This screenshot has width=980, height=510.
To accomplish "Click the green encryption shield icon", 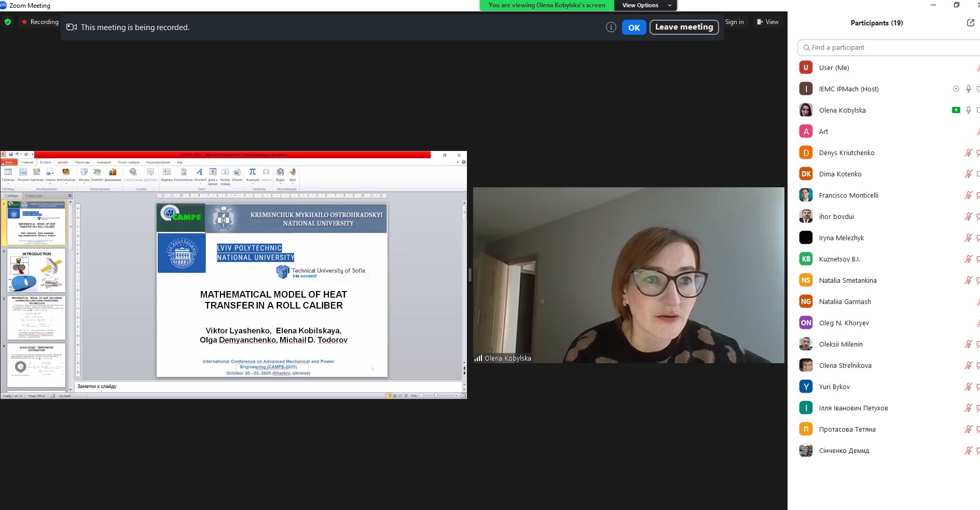I will click(x=8, y=22).
